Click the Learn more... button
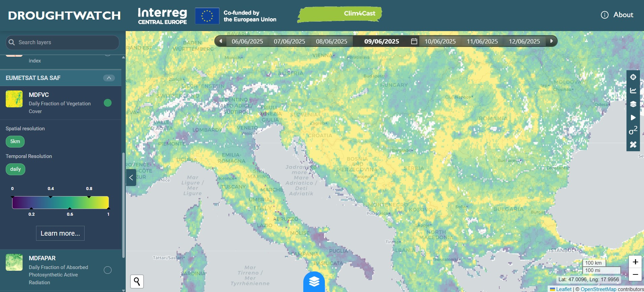This screenshot has width=644, height=292. coord(60,233)
